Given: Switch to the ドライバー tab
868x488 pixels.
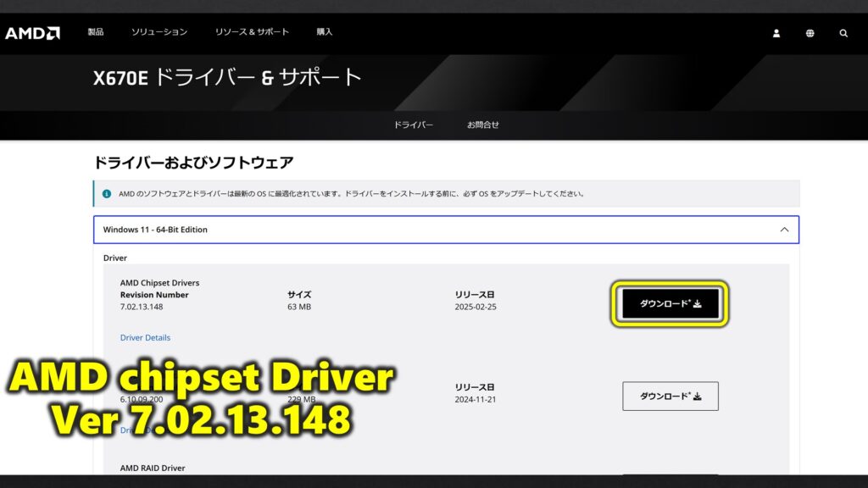Looking at the screenshot, I should 414,125.
